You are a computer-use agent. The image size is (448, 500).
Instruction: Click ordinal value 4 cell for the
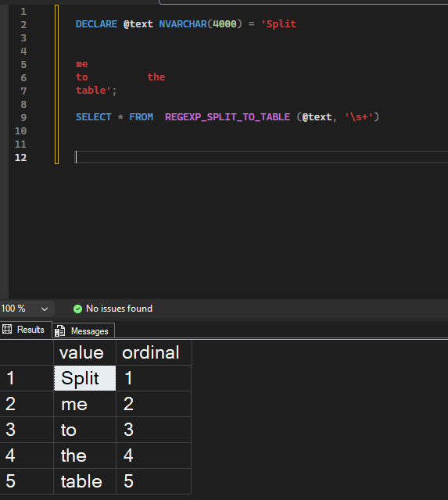point(154,455)
